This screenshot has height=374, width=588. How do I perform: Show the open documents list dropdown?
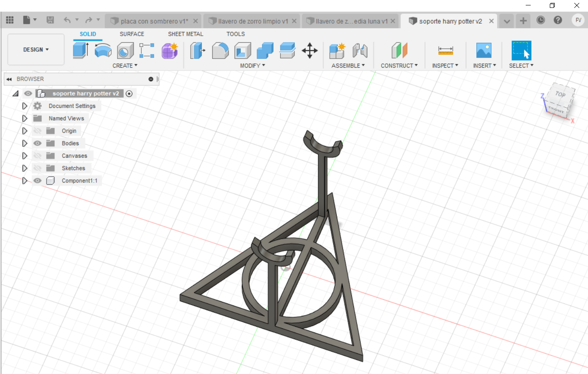pos(507,21)
